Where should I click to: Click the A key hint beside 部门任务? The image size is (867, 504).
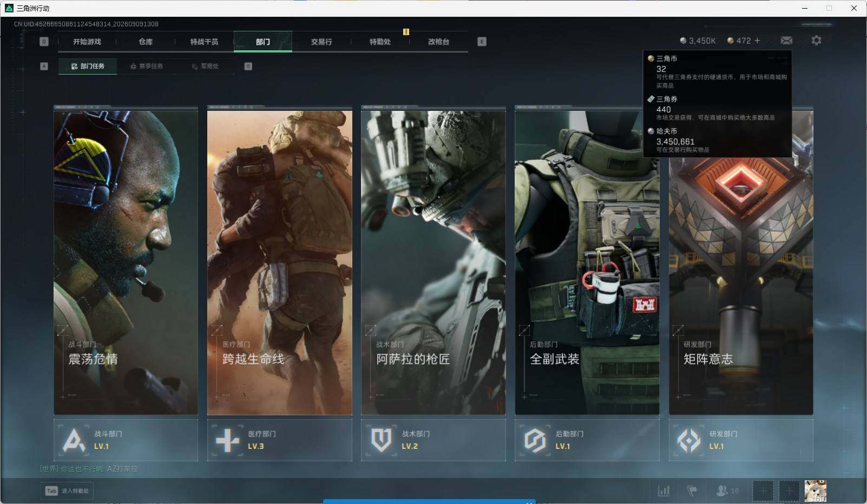pos(44,66)
